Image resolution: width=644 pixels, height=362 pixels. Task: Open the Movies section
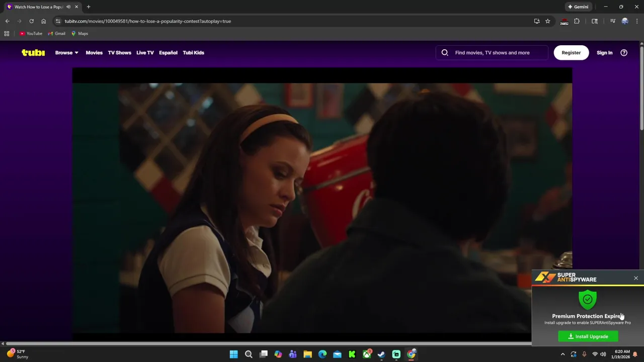94,52
